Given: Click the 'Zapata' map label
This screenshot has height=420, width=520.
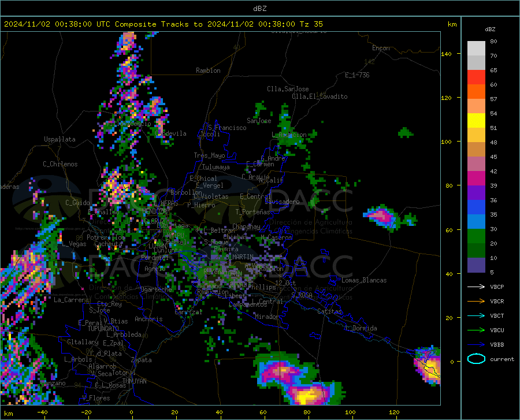Looking at the screenshot, I should click(142, 360).
